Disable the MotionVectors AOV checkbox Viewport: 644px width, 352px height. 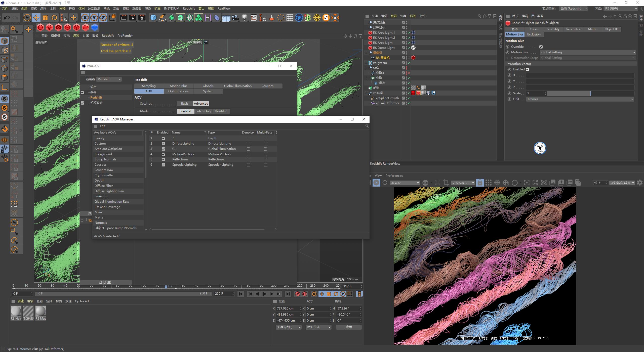[163, 154]
